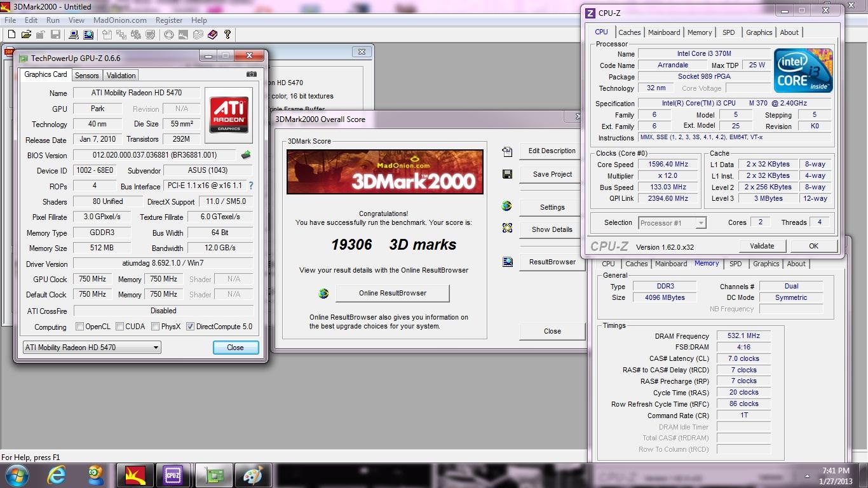Click the BIOS Version value field
Screen dimensions: 868x488
click(154, 155)
